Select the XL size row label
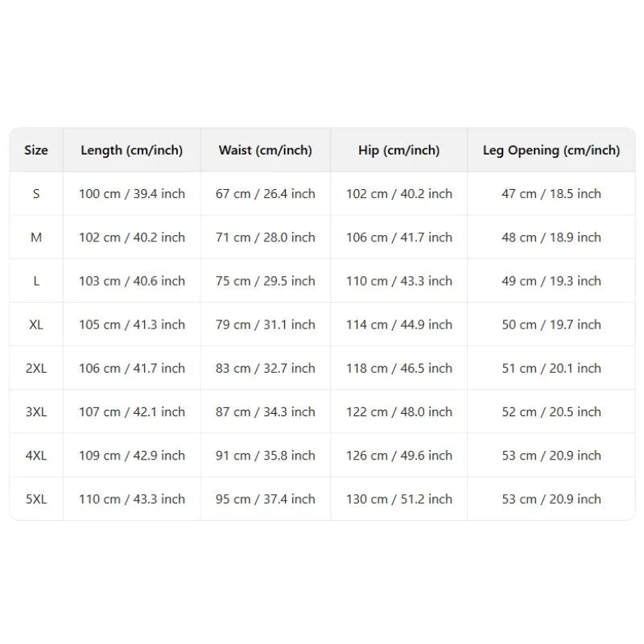 36,325
